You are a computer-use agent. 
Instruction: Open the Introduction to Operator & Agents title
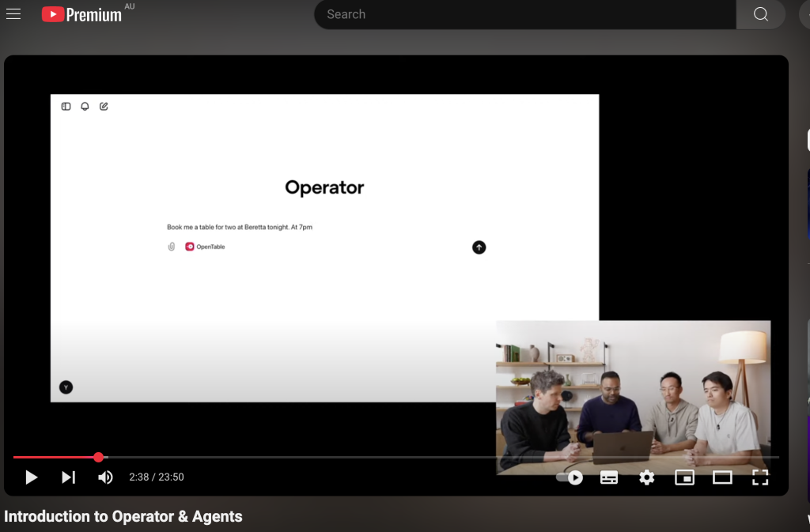(x=123, y=516)
